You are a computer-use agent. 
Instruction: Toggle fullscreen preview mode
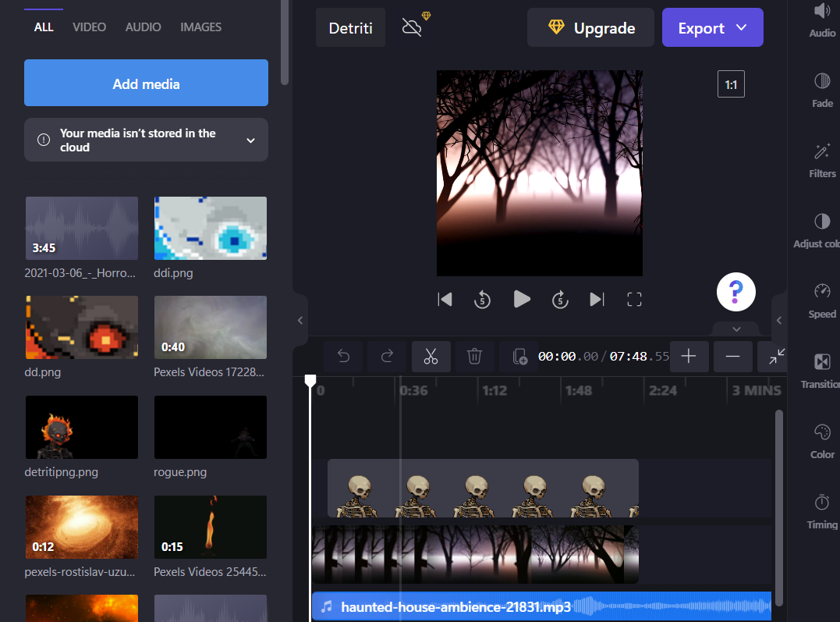[635, 299]
